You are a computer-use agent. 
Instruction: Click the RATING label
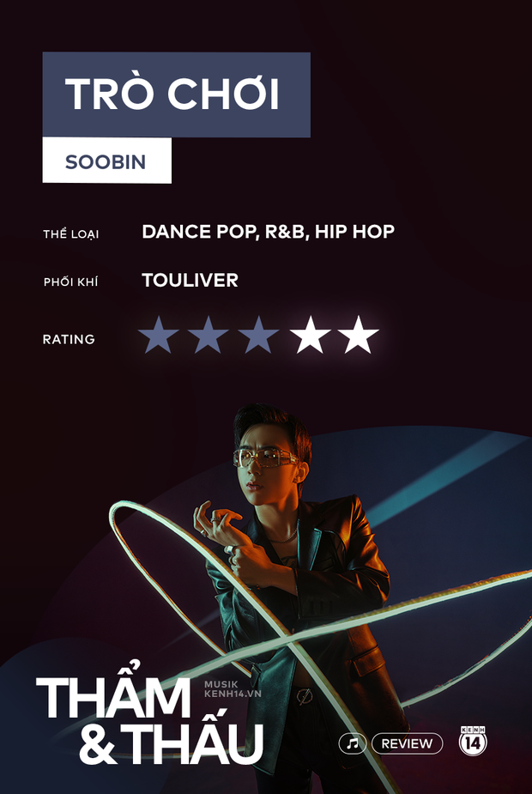[x=69, y=339]
